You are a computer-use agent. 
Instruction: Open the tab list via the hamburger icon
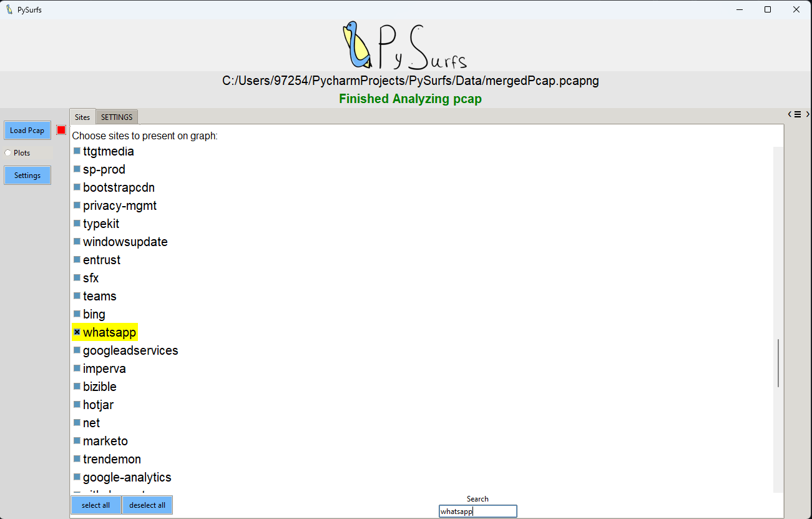click(797, 114)
